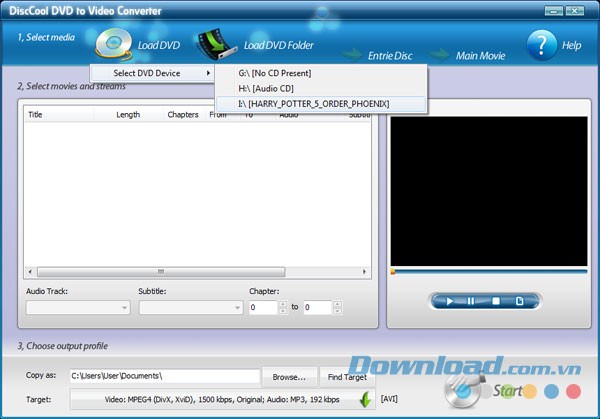Select drive G:\ [No CD Present]
Image resolution: width=600 pixels, height=419 pixels.
(321, 73)
